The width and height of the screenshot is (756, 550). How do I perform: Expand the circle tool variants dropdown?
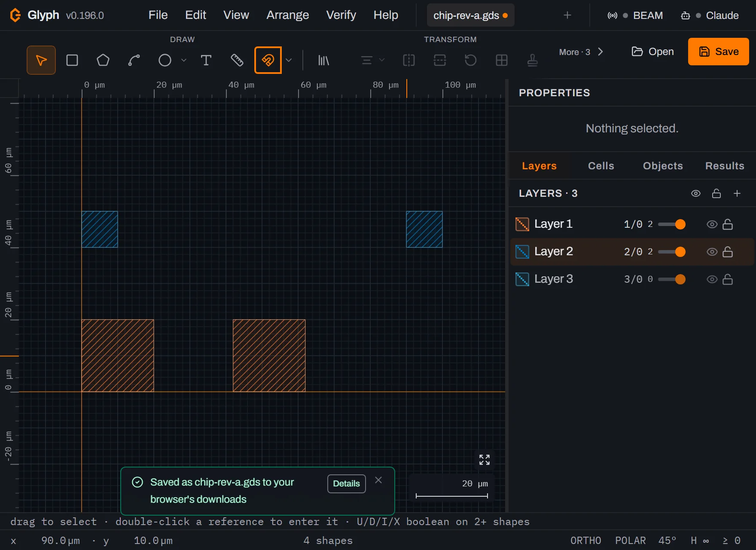pyautogui.click(x=184, y=60)
